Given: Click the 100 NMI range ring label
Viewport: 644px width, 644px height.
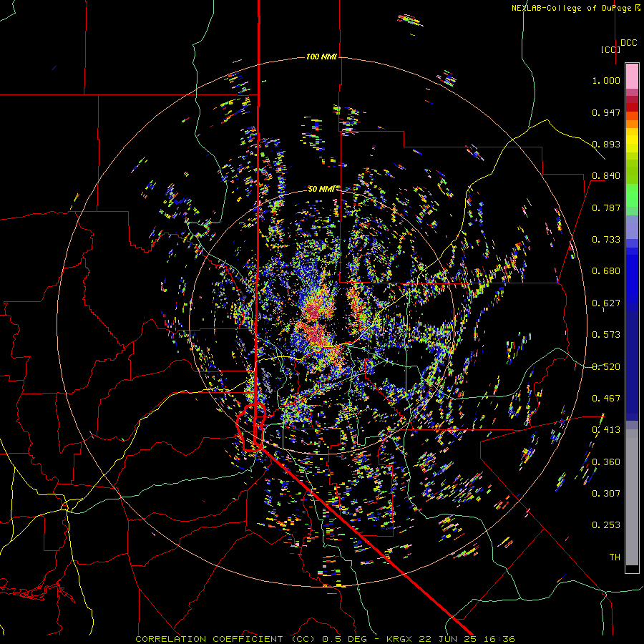Looking at the screenshot, I should (321, 57).
